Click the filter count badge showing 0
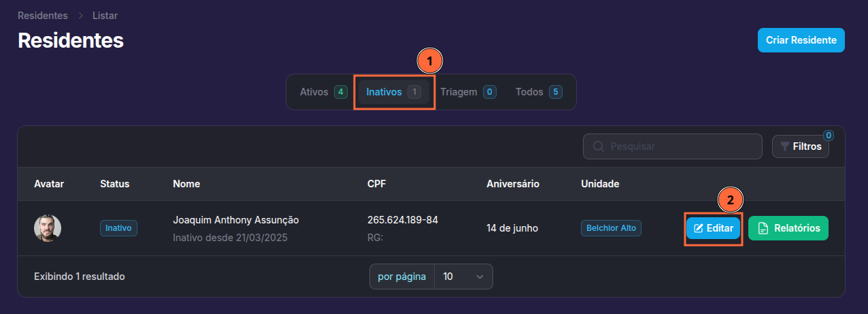868x314 pixels. pyautogui.click(x=829, y=136)
